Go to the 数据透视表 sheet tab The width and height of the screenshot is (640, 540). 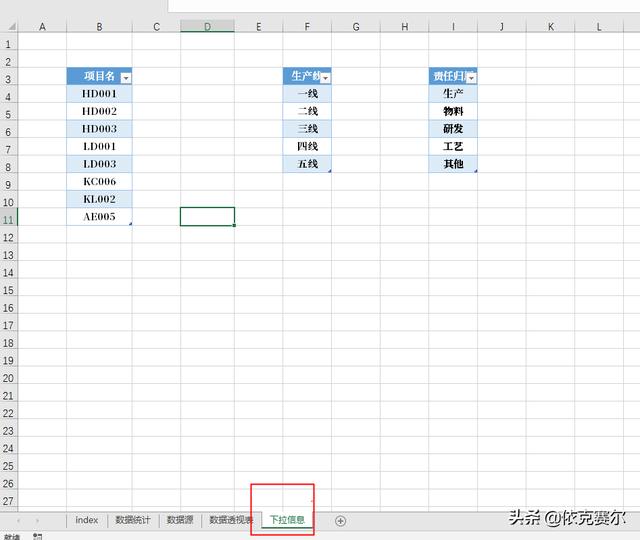point(230,520)
